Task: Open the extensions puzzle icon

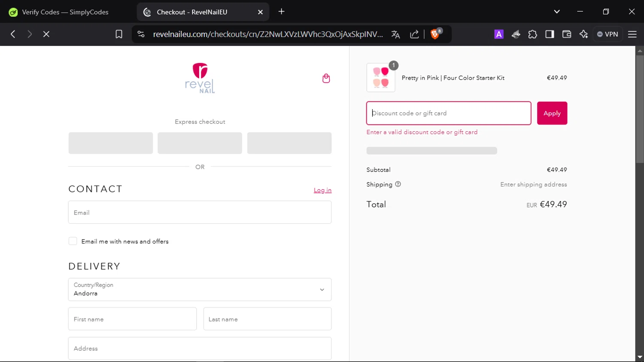Action: (532, 34)
